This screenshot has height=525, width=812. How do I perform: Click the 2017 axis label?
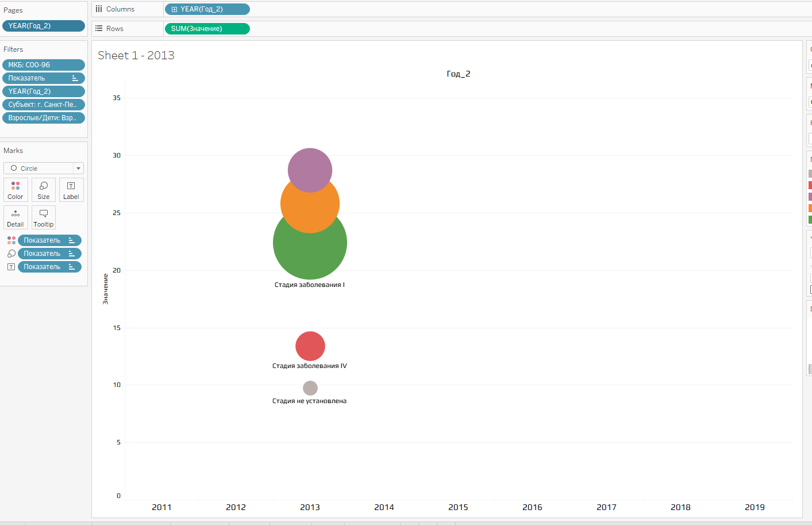point(606,507)
